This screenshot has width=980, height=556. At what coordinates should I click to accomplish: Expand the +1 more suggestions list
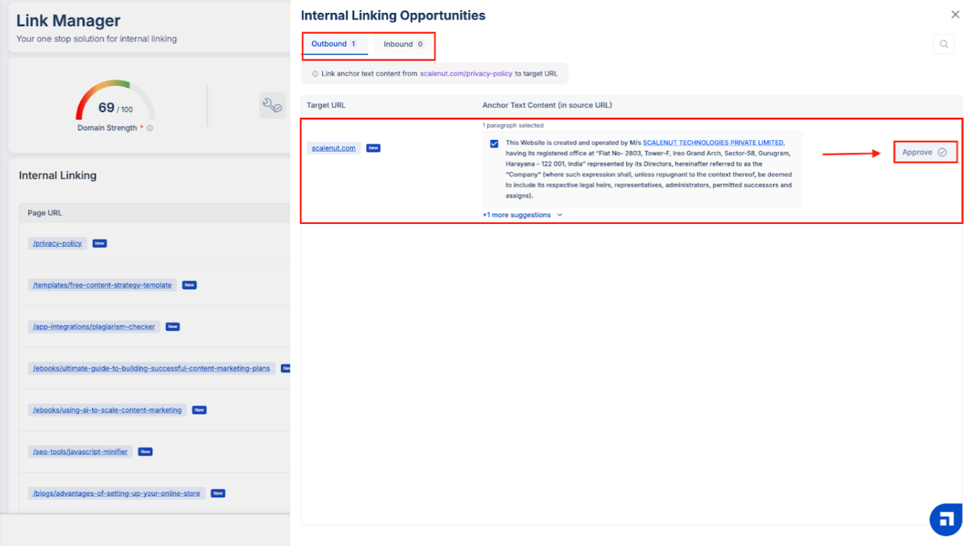pyautogui.click(x=522, y=215)
